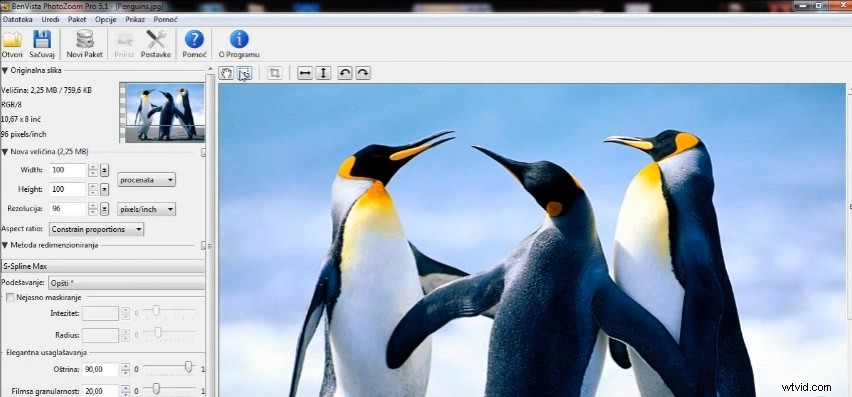Collapse the Nova veličina section
Image resolution: width=852 pixels, height=397 pixels.
tap(5, 152)
